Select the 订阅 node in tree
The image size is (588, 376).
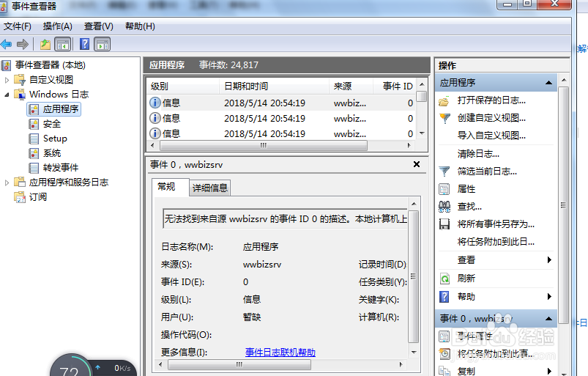(38, 197)
